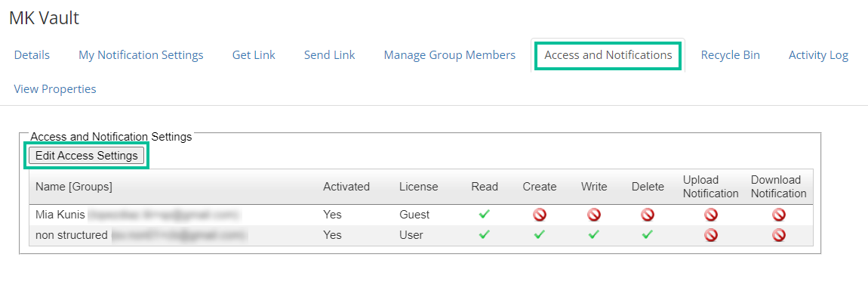868x288 pixels.
Task: Open the Recycle Bin tab
Action: 730,55
